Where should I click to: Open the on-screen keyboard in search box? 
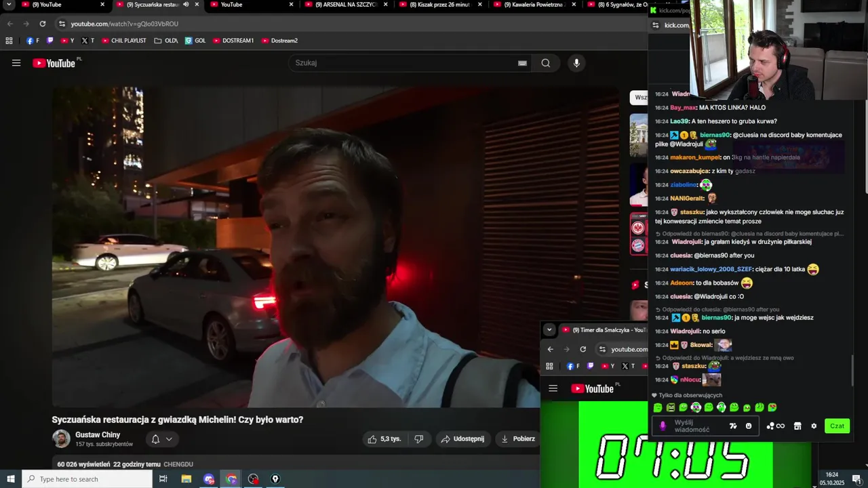point(522,63)
